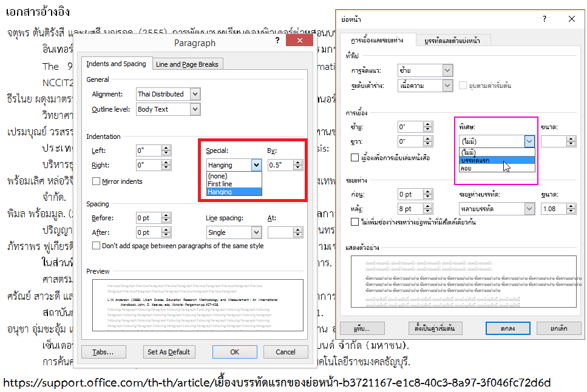
Task: Open the Alignment dropdown showing Thai Distributed
Action: click(195, 94)
